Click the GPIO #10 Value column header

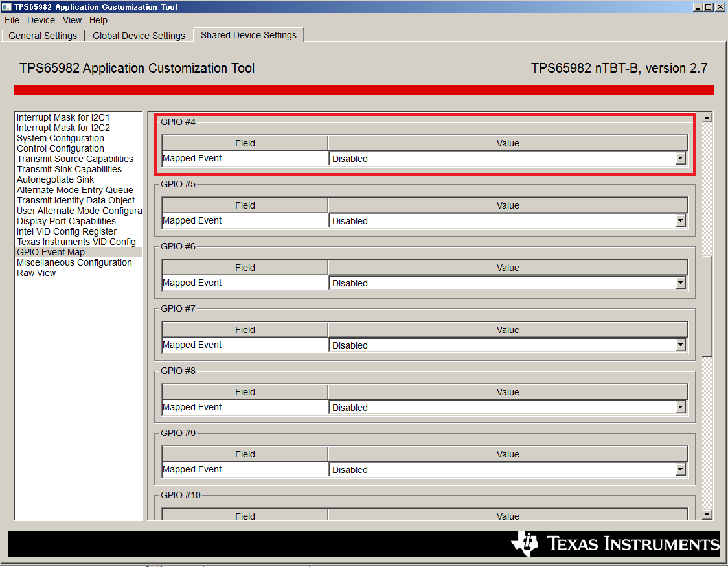508,515
